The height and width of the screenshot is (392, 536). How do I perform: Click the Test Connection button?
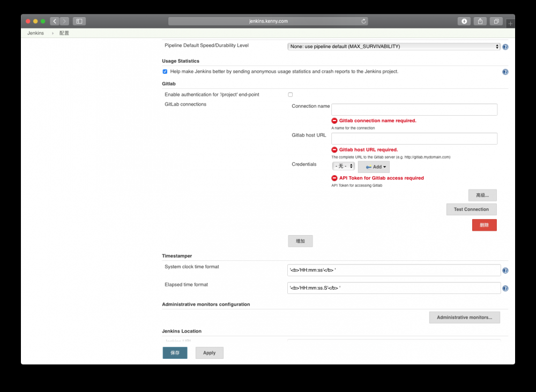[471, 209]
